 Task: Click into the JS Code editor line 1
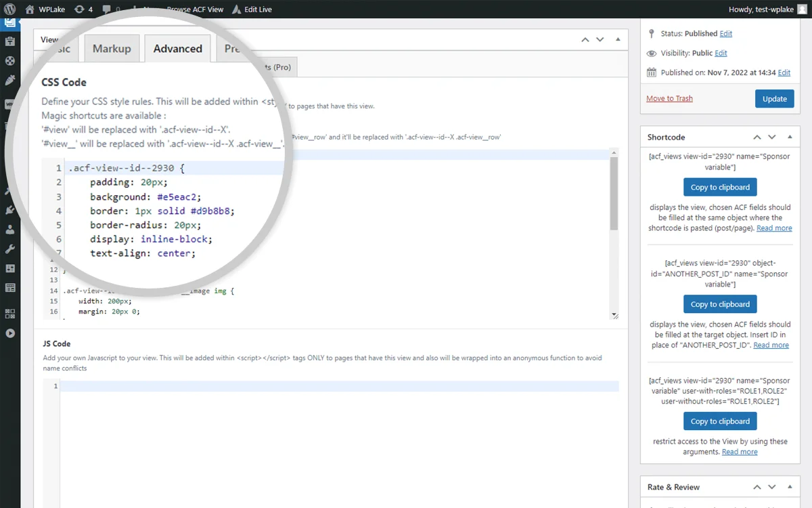[x=339, y=386]
